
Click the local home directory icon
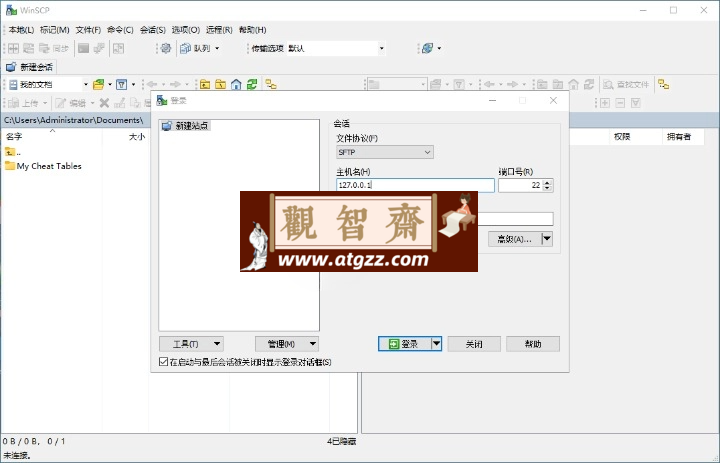pos(236,85)
